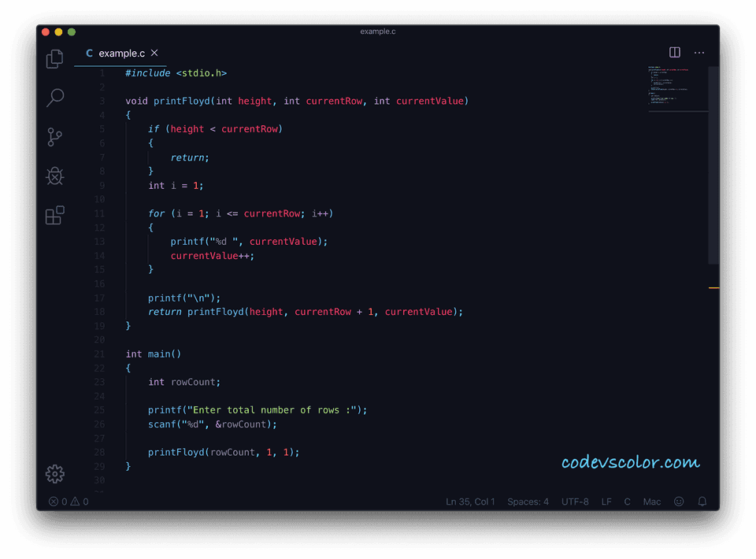Image resolution: width=756 pixels, height=559 pixels.
Task: Close the example.c tab
Action: [154, 54]
